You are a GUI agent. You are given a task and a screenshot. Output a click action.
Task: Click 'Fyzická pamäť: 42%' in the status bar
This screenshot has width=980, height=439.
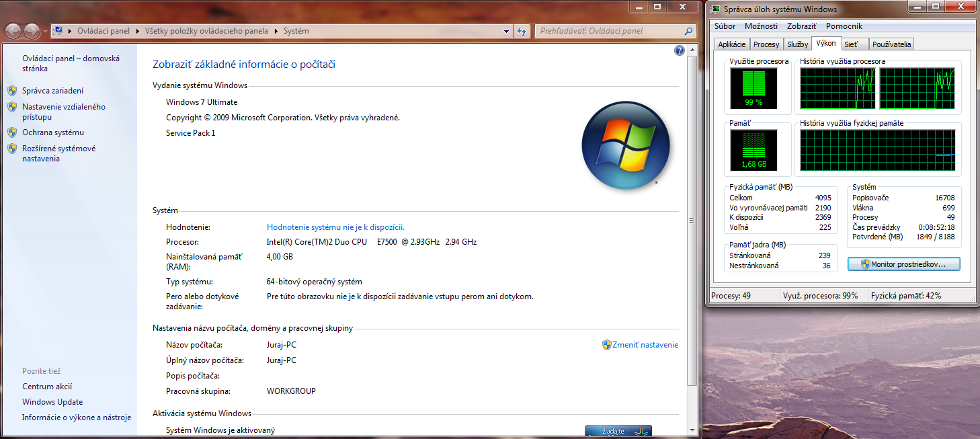point(906,296)
